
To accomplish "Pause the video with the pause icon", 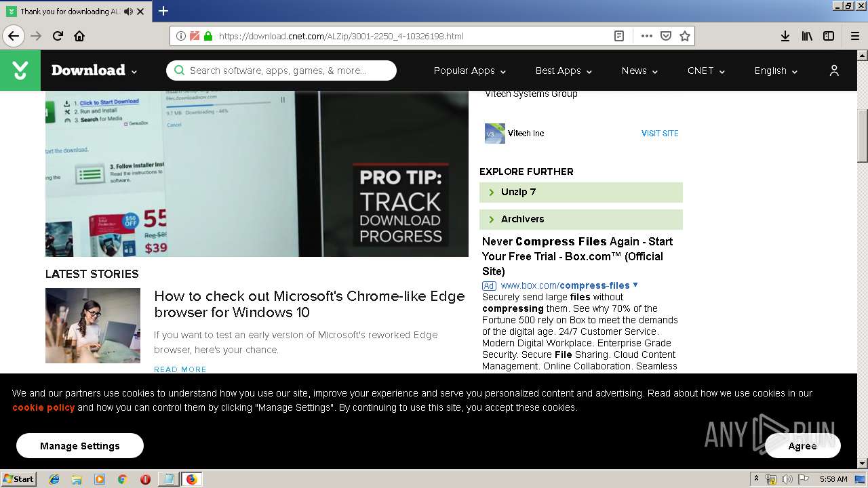I will point(283,100).
